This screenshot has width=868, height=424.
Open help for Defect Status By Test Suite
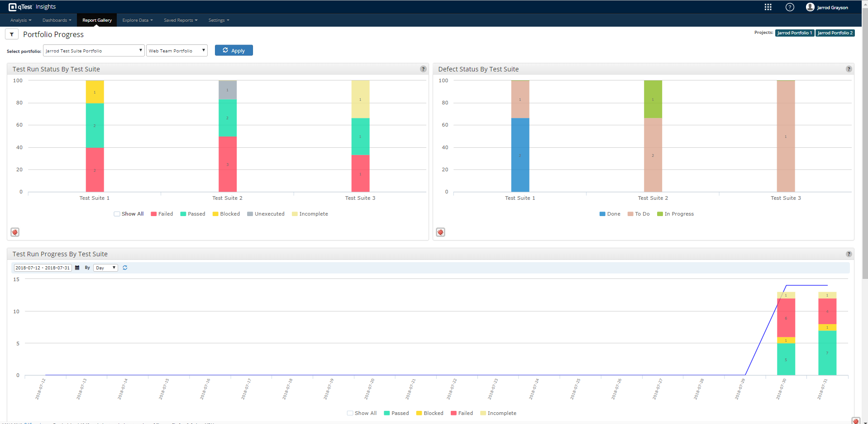[849, 69]
